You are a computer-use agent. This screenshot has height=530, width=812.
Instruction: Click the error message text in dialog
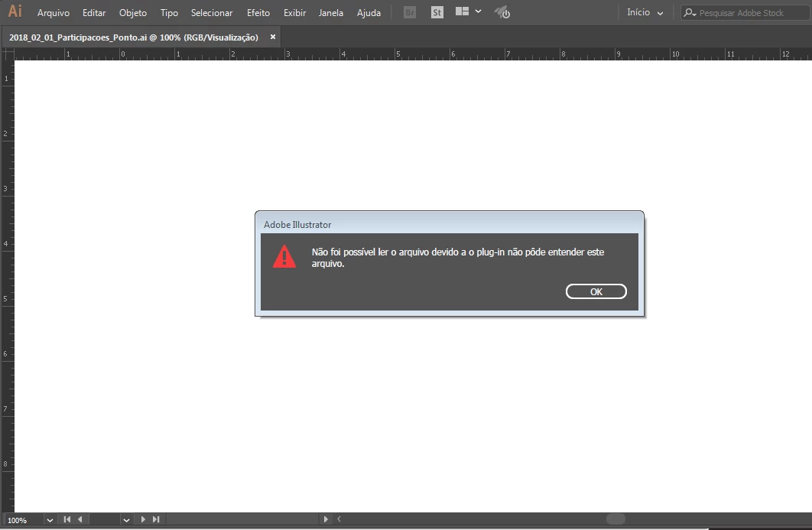click(458, 258)
